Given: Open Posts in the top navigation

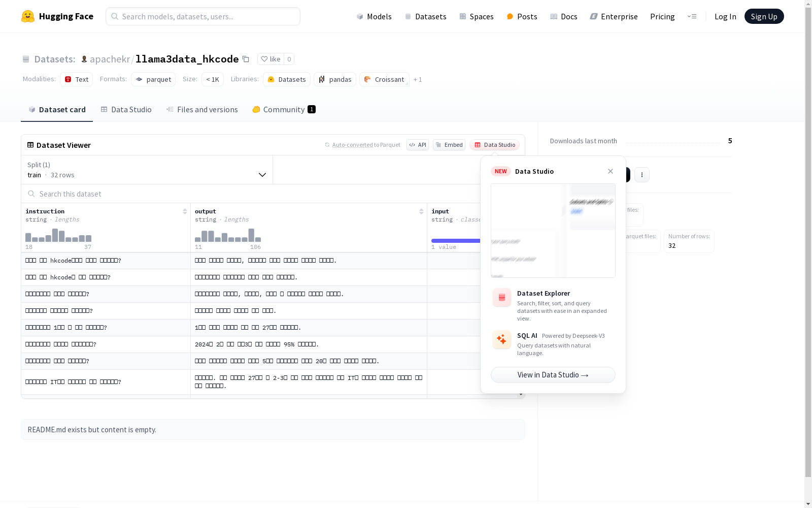Looking at the screenshot, I should pyautogui.click(x=522, y=16).
